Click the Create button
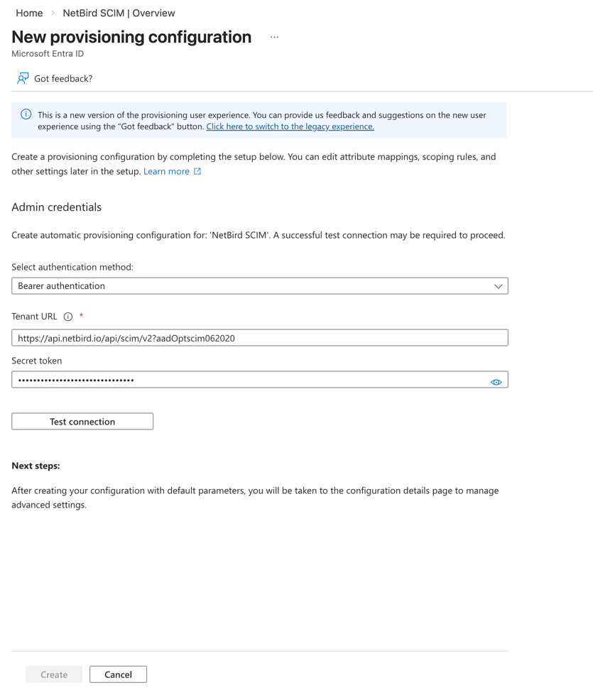This screenshot has width=593, height=700. pos(54,674)
